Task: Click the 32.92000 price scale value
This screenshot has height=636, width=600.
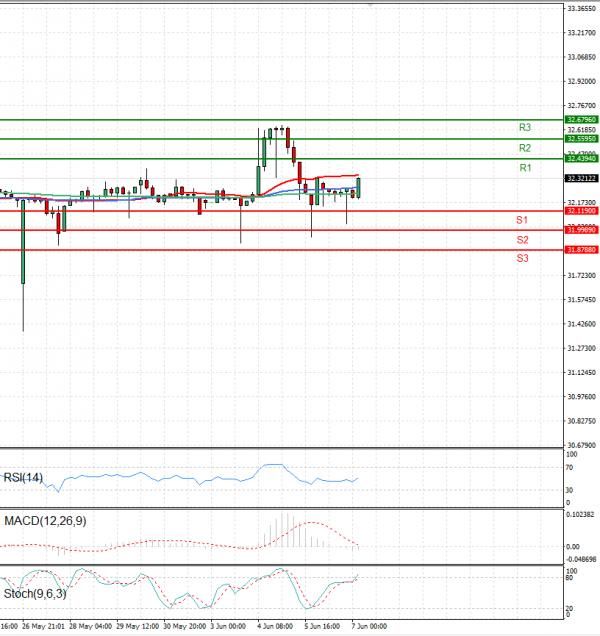Action: click(x=581, y=82)
